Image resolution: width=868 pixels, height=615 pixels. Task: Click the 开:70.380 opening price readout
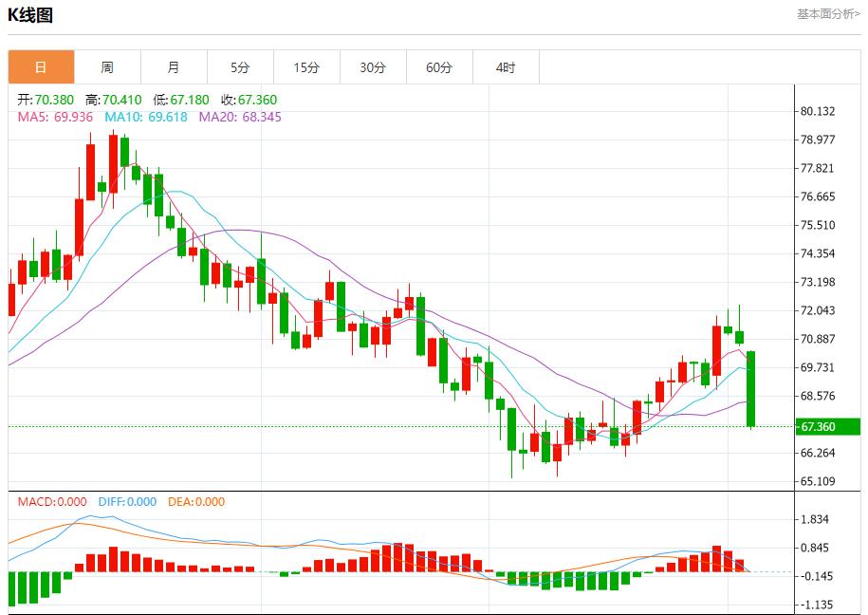pos(47,100)
